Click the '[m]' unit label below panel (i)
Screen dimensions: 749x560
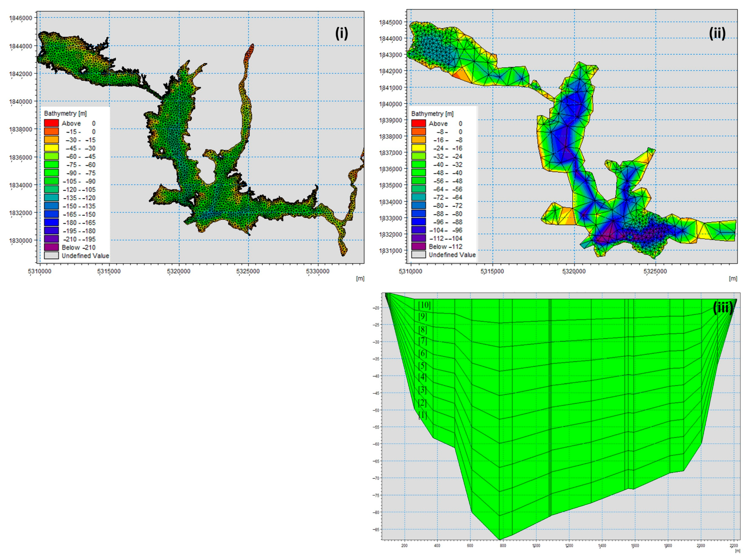[360, 279]
